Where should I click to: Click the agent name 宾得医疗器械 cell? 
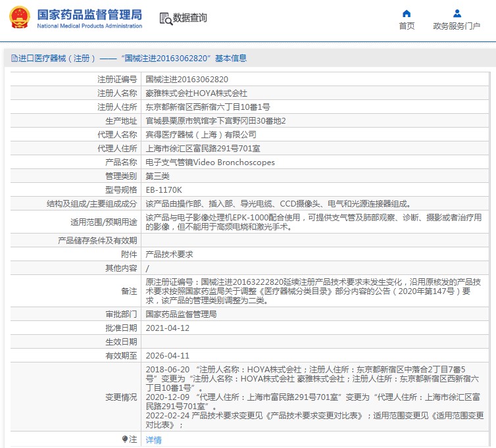pyautogui.click(x=201, y=134)
